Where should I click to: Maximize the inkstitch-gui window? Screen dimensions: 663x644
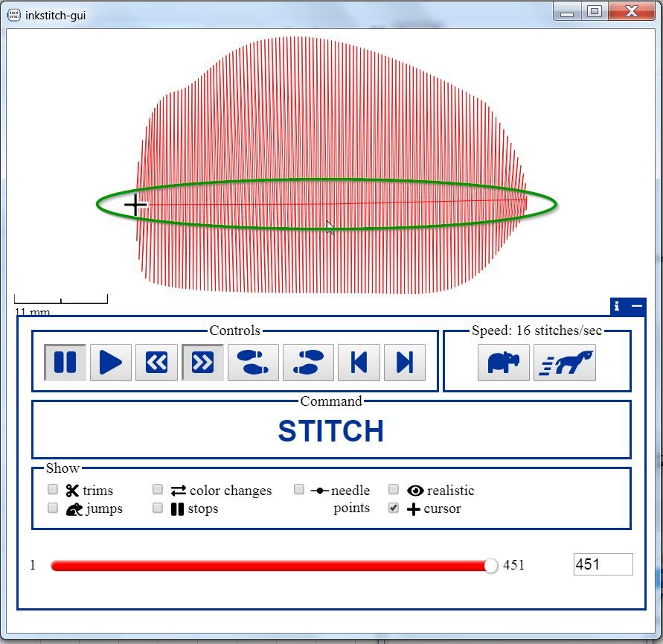pyautogui.click(x=595, y=11)
